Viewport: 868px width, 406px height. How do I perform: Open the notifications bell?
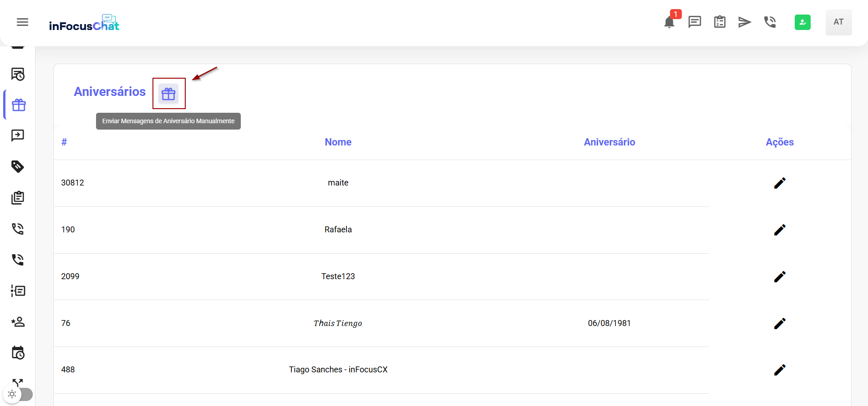[x=669, y=22]
